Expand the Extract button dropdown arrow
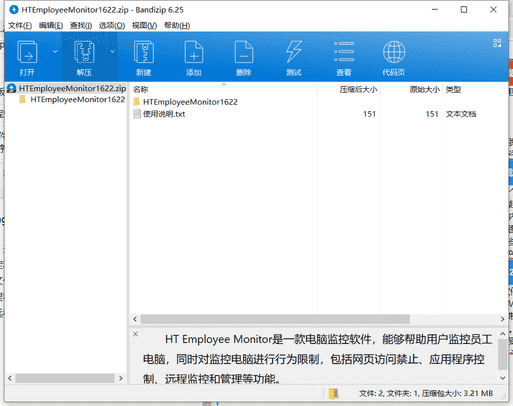513x406 pixels. pyautogui.click(x=112, y=52)
